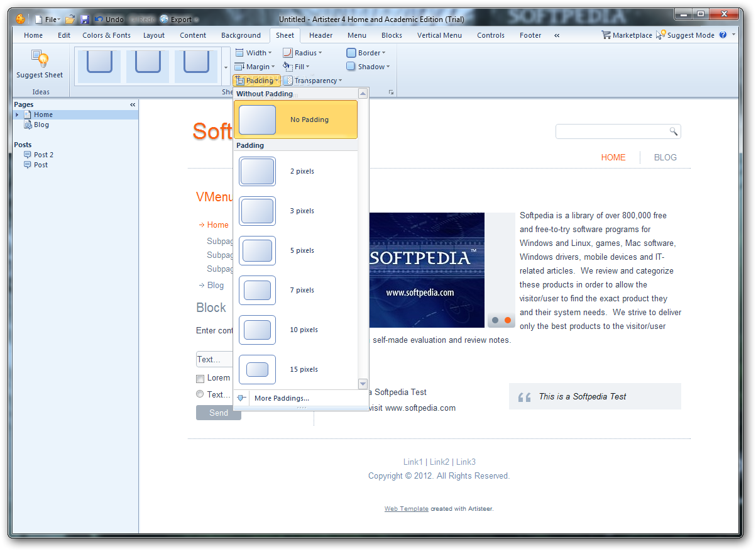The width and height of the screenshot is (756, 551).
Task: Click the Undo button
Action: click(x=109, y=20)
